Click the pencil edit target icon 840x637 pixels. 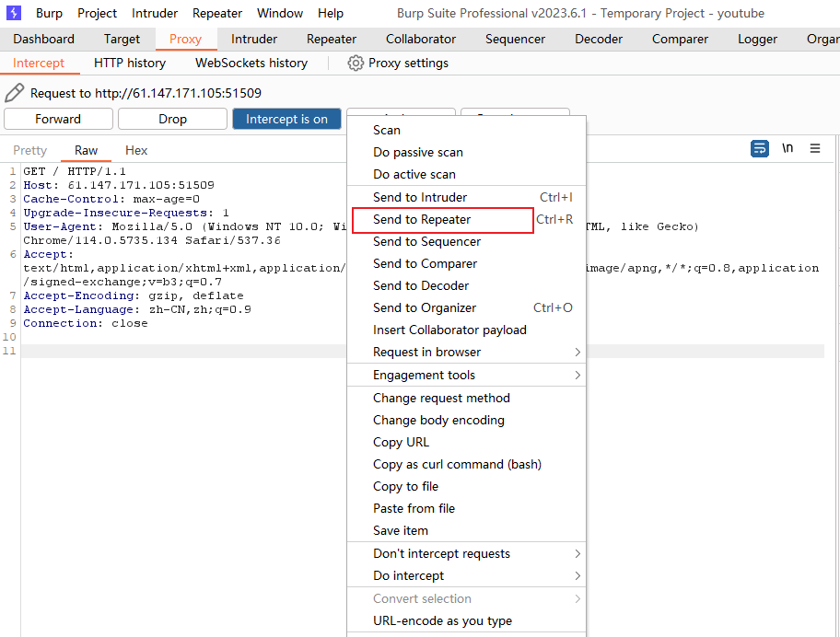point(15,93)
